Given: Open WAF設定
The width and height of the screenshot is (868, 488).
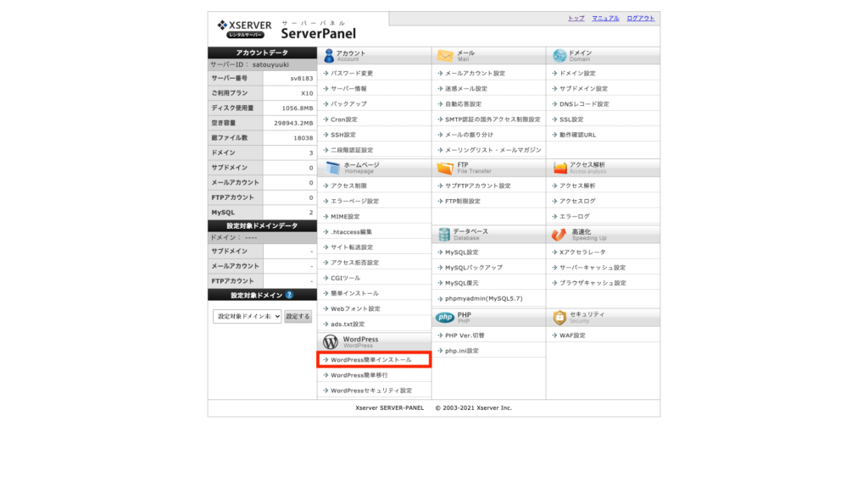Looking at the screenshot, I should point(572,335).
